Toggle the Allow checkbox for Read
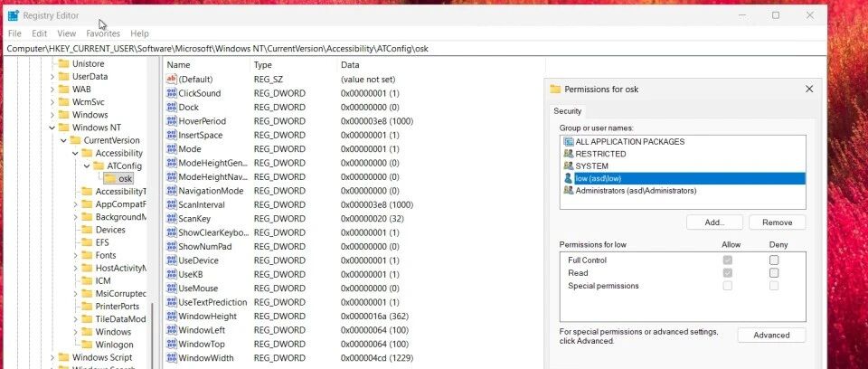This screenshot has height=369, width=868. (727, 272)
